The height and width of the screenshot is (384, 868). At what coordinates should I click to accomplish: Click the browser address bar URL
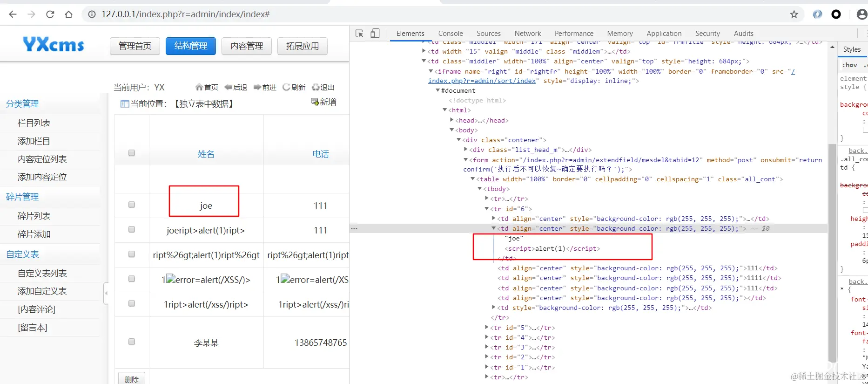pos(186,14)
